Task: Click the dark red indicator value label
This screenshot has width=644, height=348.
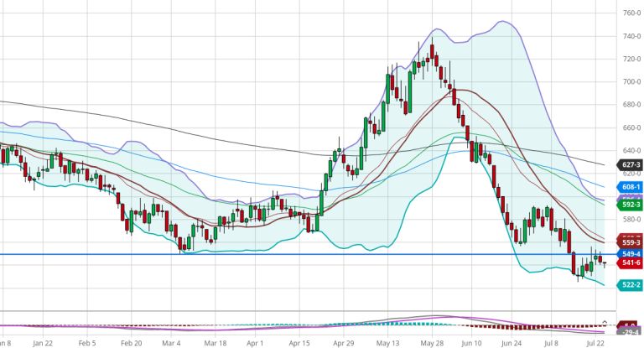Action: click(630, 325)
